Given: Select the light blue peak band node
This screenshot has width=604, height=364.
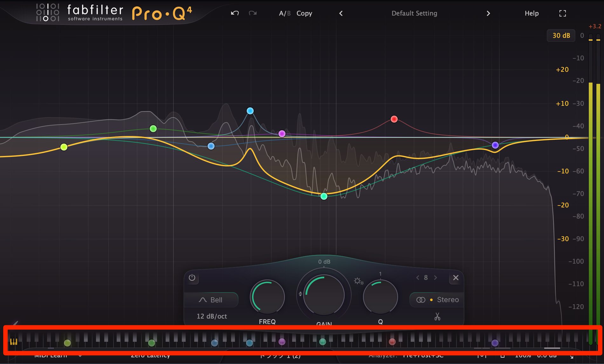Looking at the screenshot, I should [250, 111].
